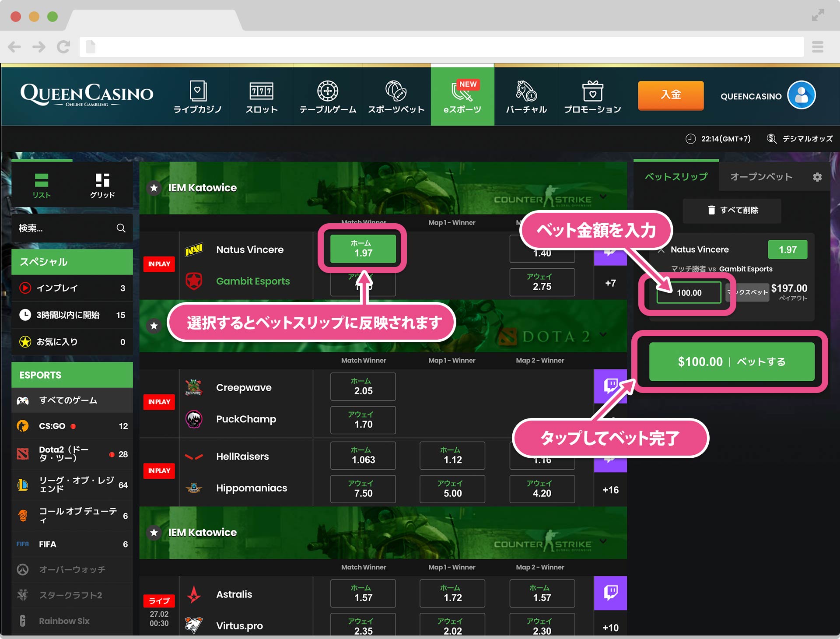Click the 入金 deposit button
840x639 pixels.
671,95
